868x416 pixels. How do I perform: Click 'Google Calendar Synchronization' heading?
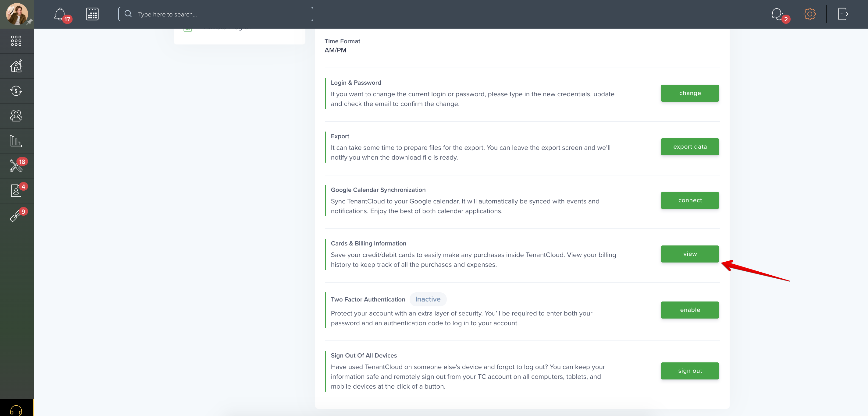(378, 190)
